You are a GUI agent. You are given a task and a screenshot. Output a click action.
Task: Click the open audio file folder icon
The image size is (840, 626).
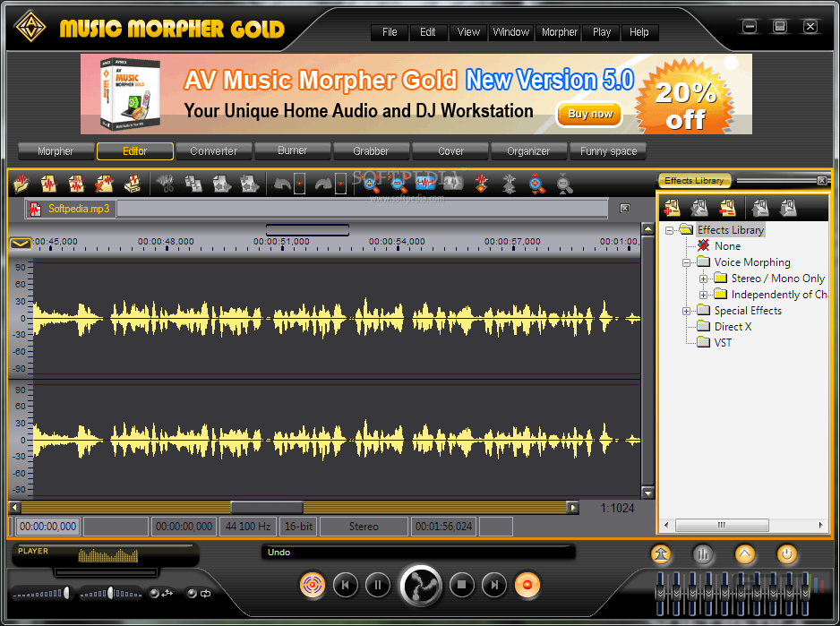coord(21,184)
